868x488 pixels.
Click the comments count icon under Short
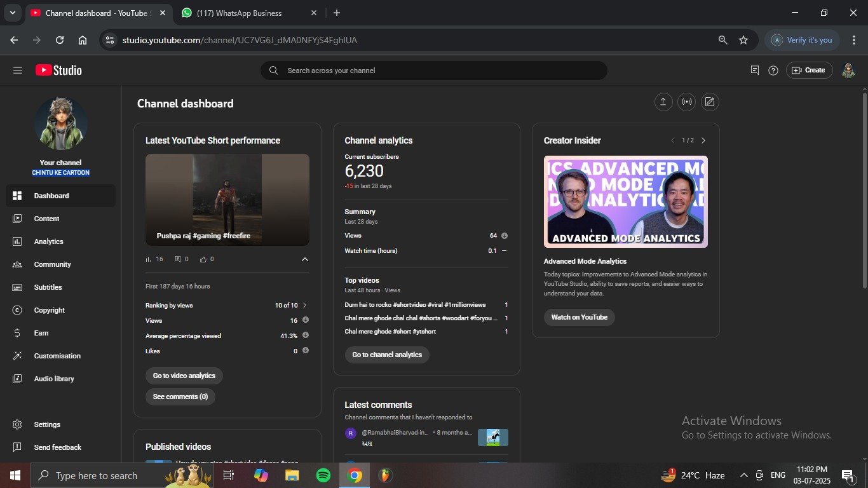(x=178, y=259)
